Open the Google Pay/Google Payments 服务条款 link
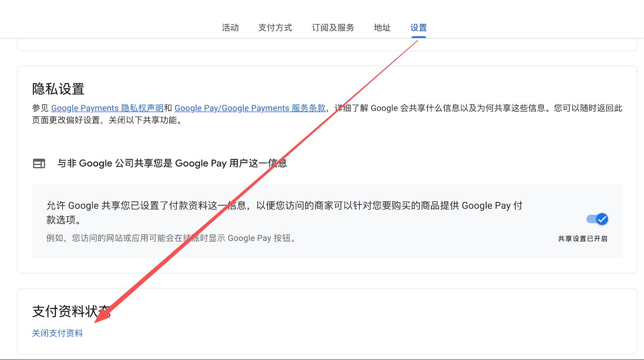This screenshot has width=644, height=360. point(250,108)
